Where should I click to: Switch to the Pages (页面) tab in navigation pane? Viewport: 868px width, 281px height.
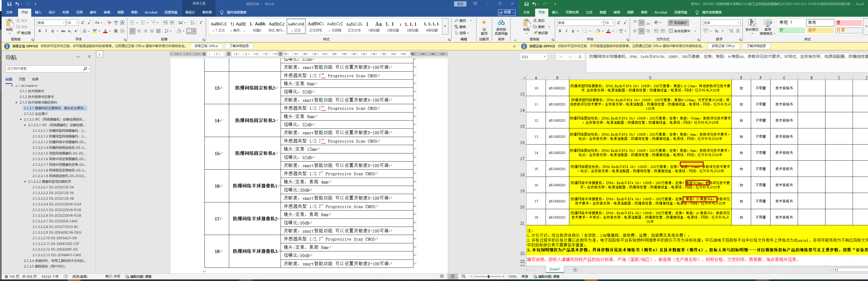point(22,79)
